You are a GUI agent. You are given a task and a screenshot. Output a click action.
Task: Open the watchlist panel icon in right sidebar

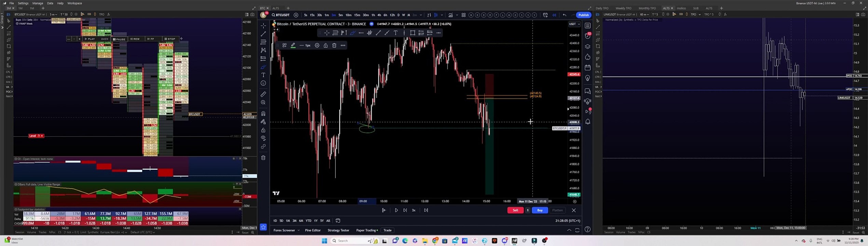click(x=588, y=26)
